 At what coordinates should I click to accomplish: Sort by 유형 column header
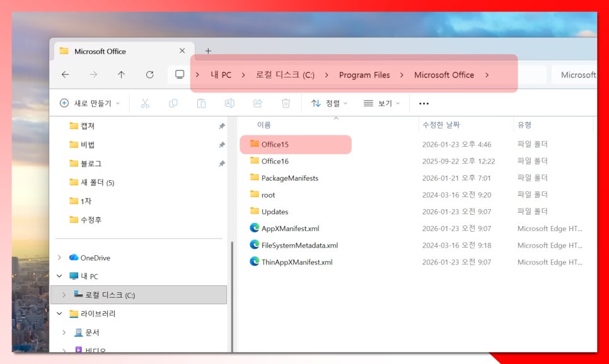pos(525,125)
